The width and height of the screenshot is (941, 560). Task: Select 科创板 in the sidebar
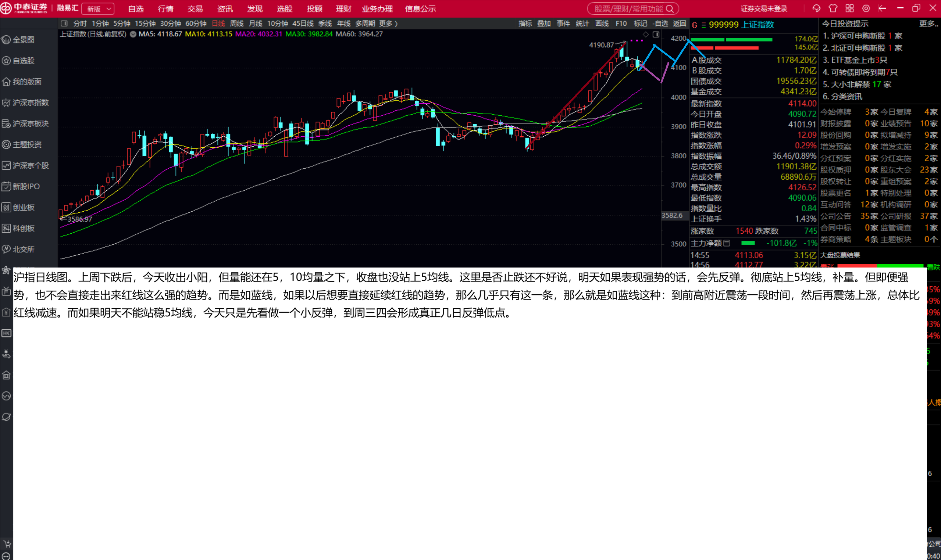[24, 228]
